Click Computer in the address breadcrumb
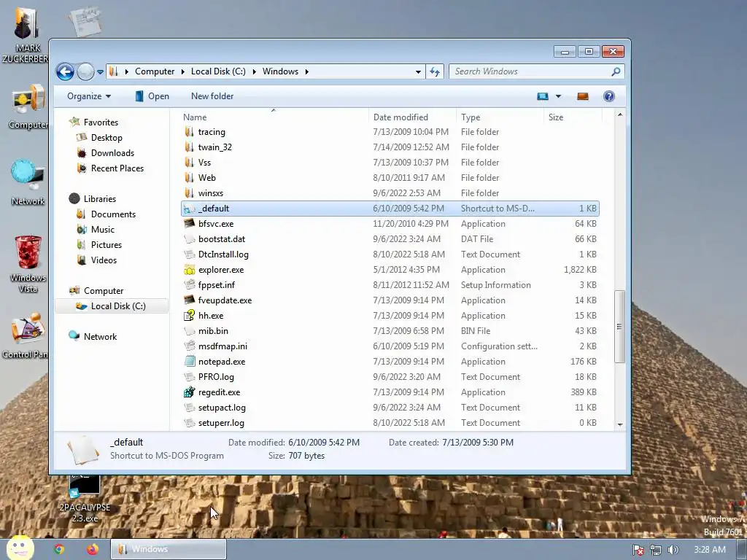The width and height of the screenshot is (747, 560). pyautogui.click(x=155, y=71)
